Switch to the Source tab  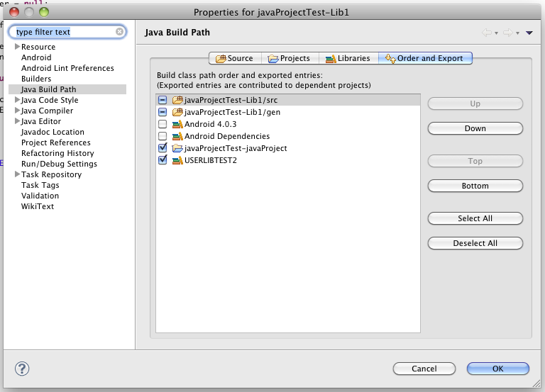tap(235, 58)
